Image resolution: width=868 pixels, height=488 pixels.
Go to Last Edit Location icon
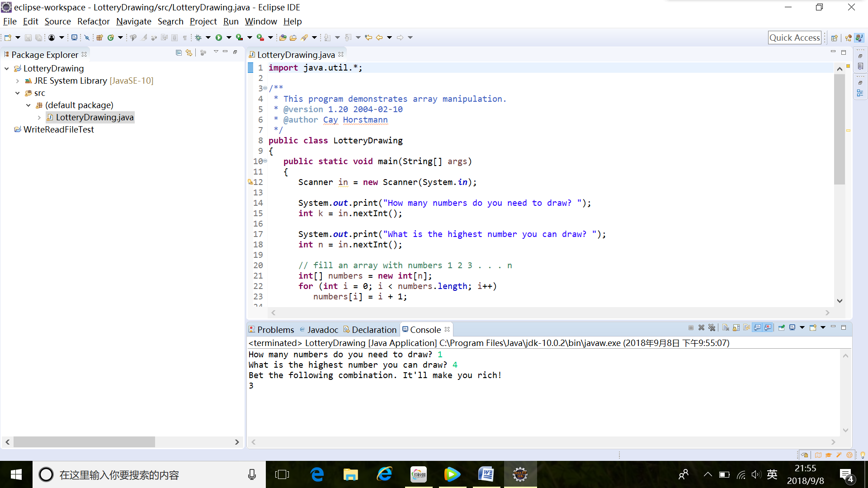[368, 38]
